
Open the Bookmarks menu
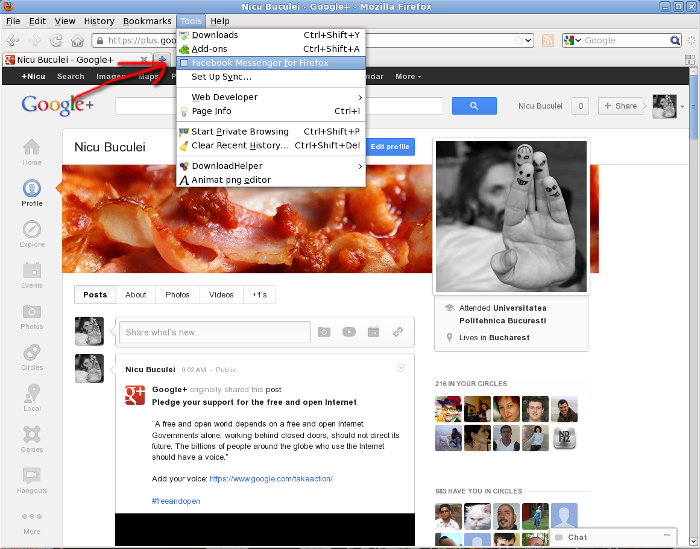(x=147, y=21)
